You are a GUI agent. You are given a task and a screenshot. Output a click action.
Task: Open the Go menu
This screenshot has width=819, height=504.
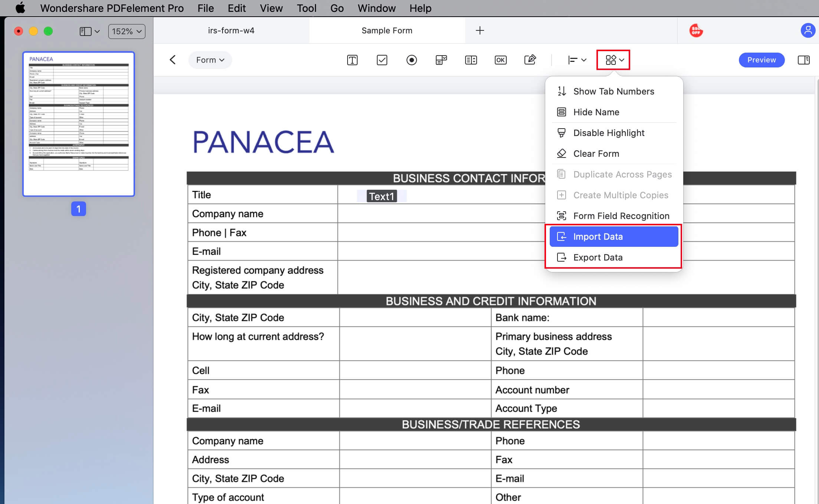337,8
